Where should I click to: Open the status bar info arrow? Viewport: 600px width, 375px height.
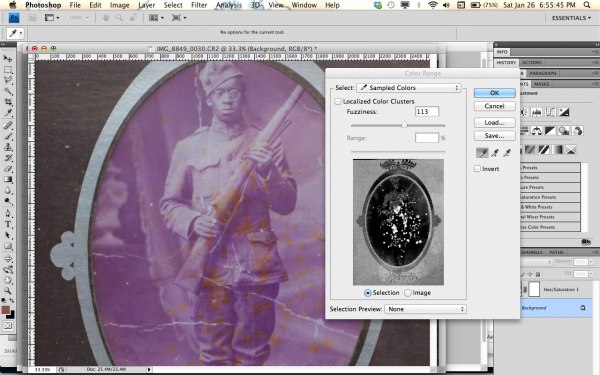point(149,370)
